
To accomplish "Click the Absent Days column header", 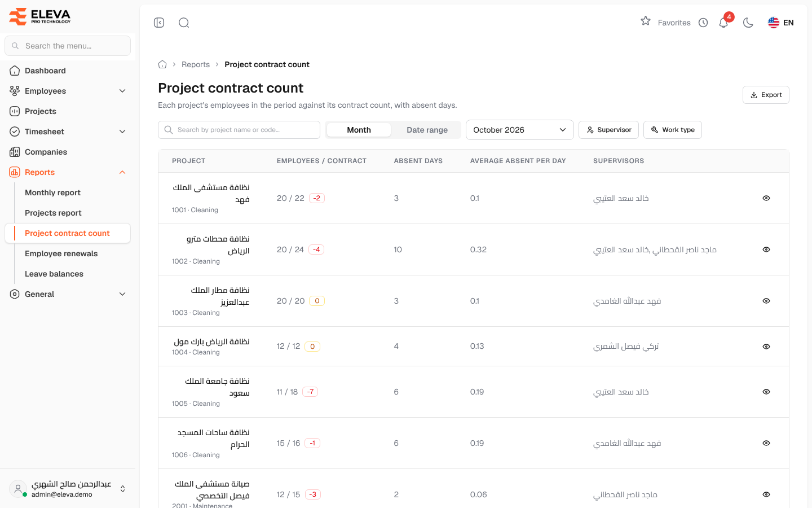I will click(x=418, y=161).
